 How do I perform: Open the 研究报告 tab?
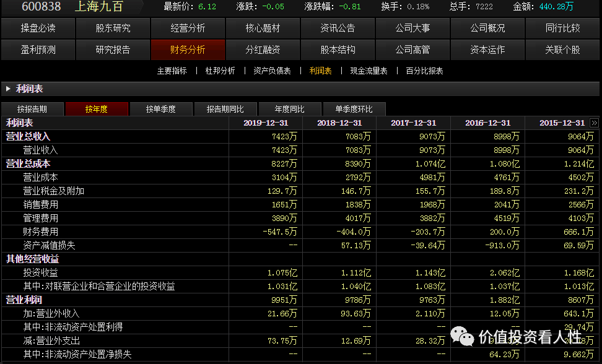click(x=113, y=50)
